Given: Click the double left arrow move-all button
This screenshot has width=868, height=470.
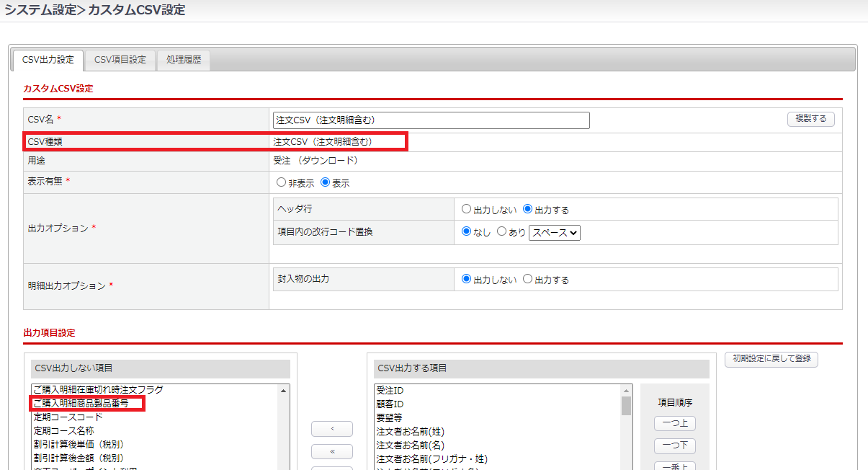Looking at the screenshot, I should (x=331, y=452).
